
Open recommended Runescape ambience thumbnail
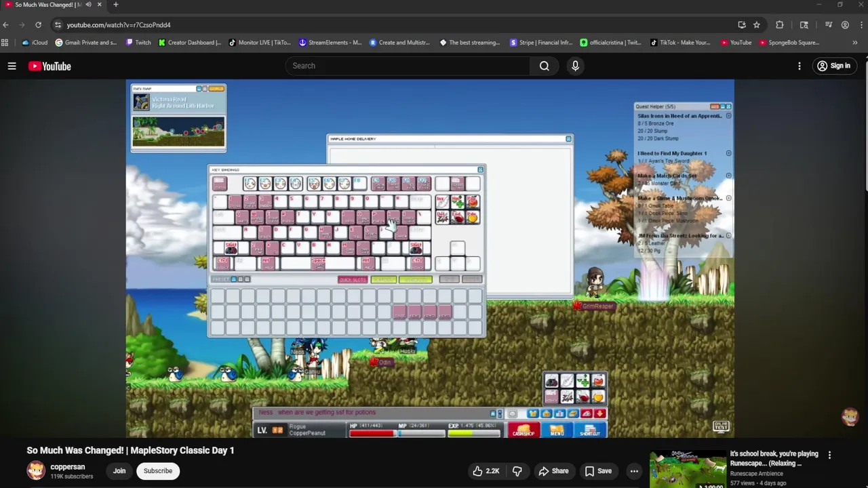[688, 469]
